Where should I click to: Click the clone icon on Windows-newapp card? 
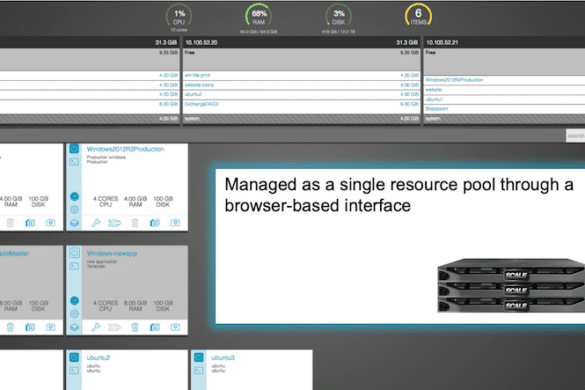[x=155, y=327]
